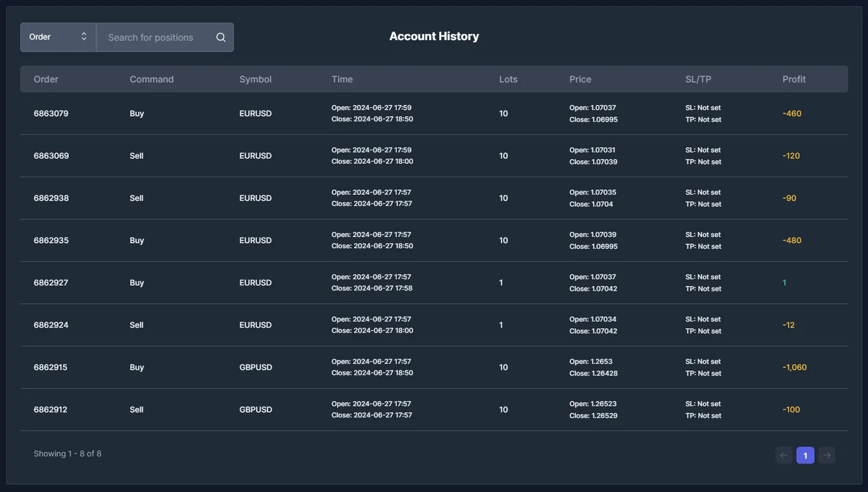Click Close price 1.0704
This screenshot has height=492, width=868.
[x=591, y=204]
